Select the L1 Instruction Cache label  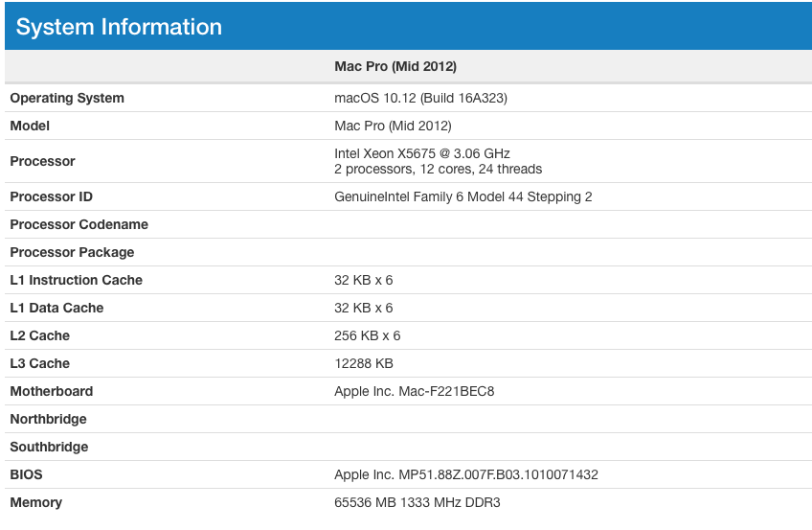click(x=76, y=280)
